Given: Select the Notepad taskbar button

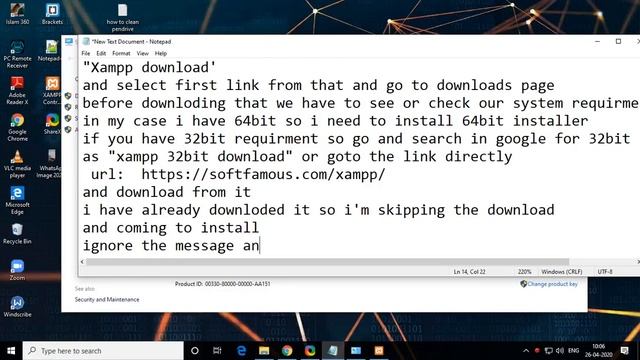Looking at the screenshot, I should [x=333, y=351].
